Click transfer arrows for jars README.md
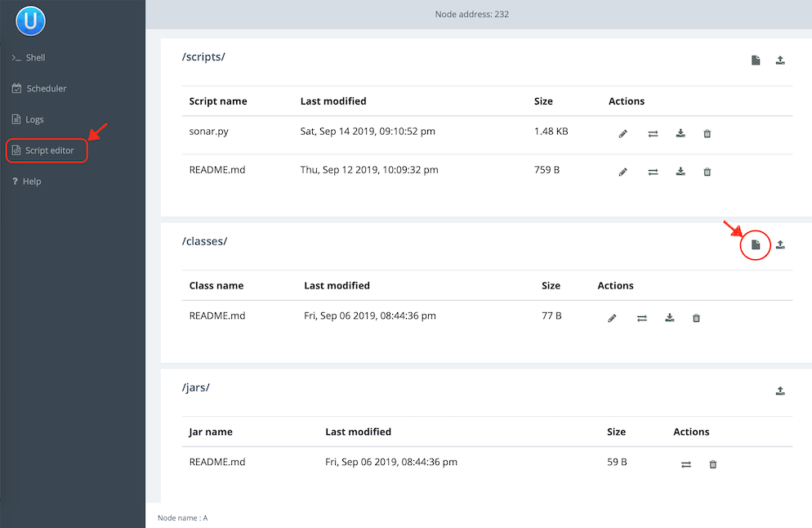Screen dimensions: 812x528 686,464
